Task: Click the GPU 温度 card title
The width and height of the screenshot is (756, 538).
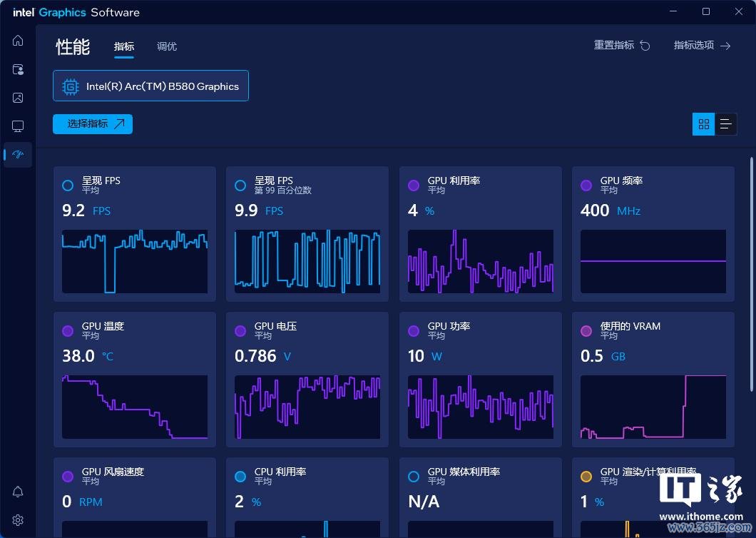Action: (103, 326)
